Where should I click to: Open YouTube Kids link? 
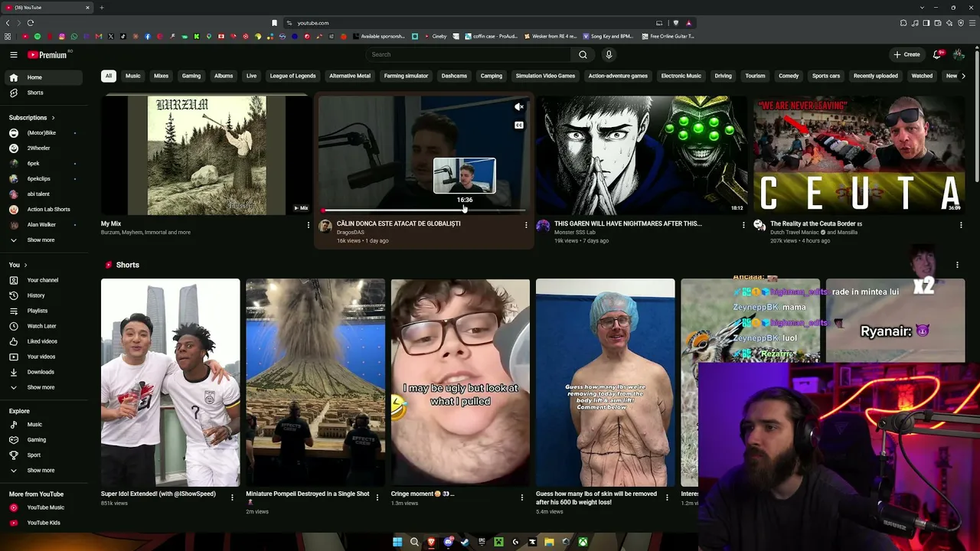point(44,523)
